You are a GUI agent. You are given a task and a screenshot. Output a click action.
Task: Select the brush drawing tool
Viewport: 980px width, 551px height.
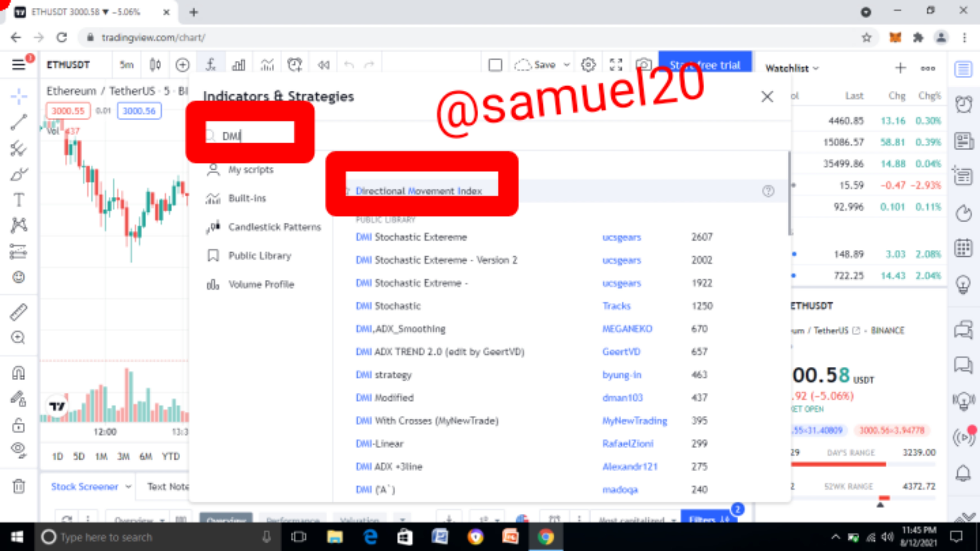[x=18, y=174]
